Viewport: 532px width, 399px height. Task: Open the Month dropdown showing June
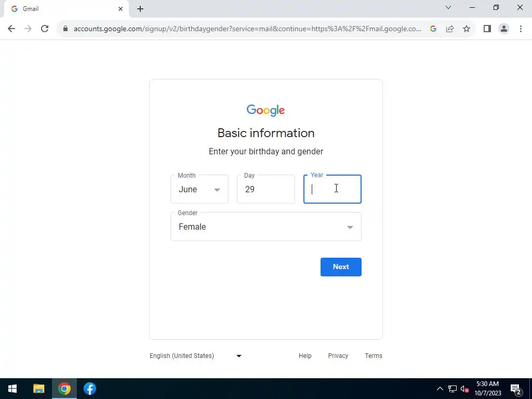pos(199,189)
